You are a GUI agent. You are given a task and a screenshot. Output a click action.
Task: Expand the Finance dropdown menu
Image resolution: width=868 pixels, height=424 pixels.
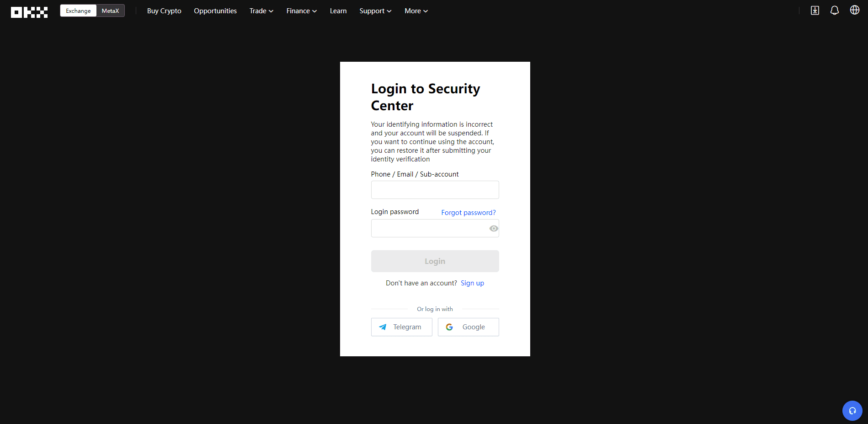(x=301, y=11)
